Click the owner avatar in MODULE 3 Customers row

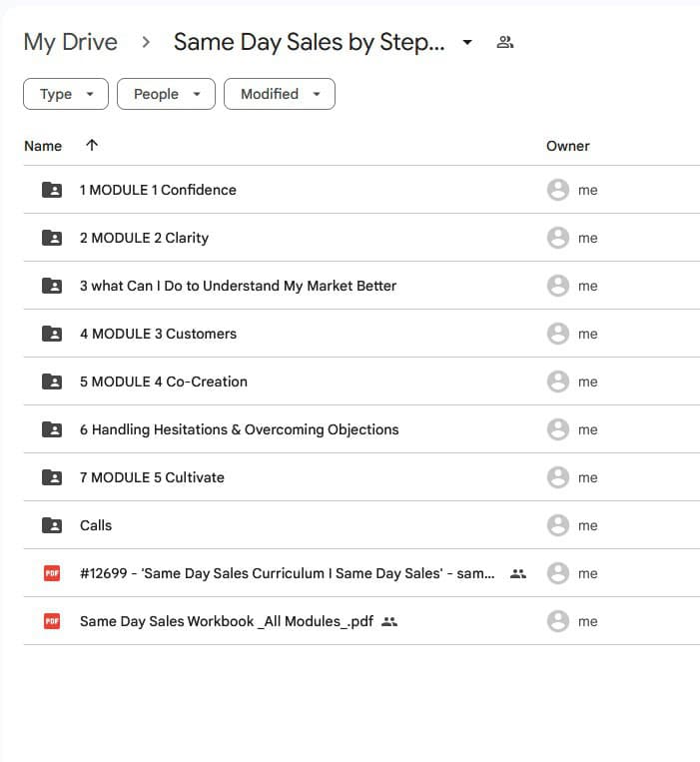(557, 334)
